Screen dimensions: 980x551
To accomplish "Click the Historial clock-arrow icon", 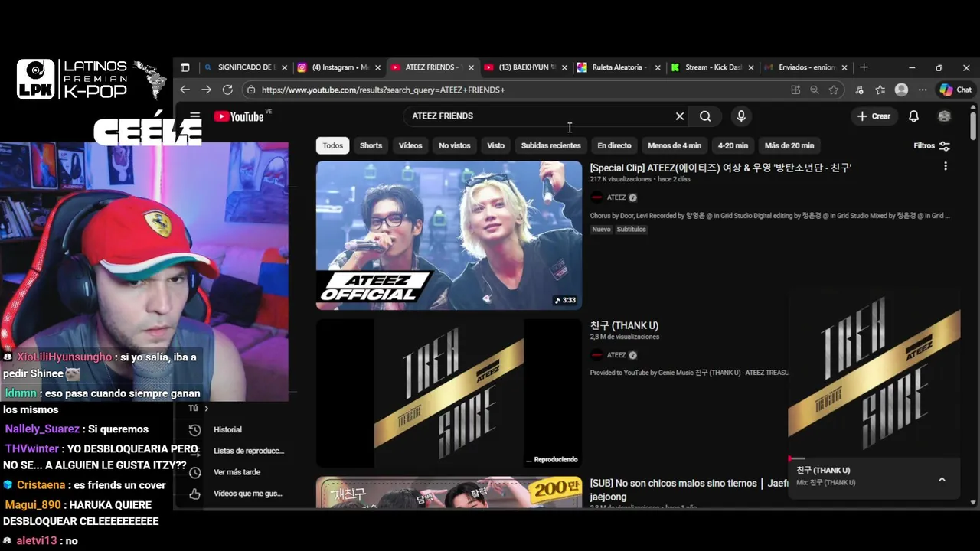I will (x=194, y=430).
